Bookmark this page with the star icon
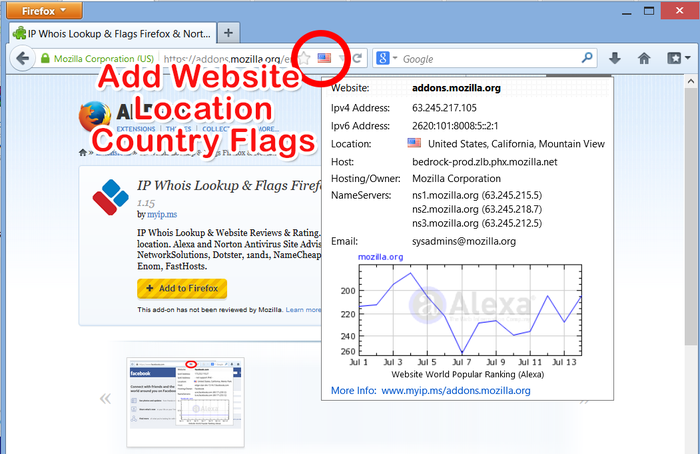The width and height of the screenshot is (700, 454). [304, 58]
